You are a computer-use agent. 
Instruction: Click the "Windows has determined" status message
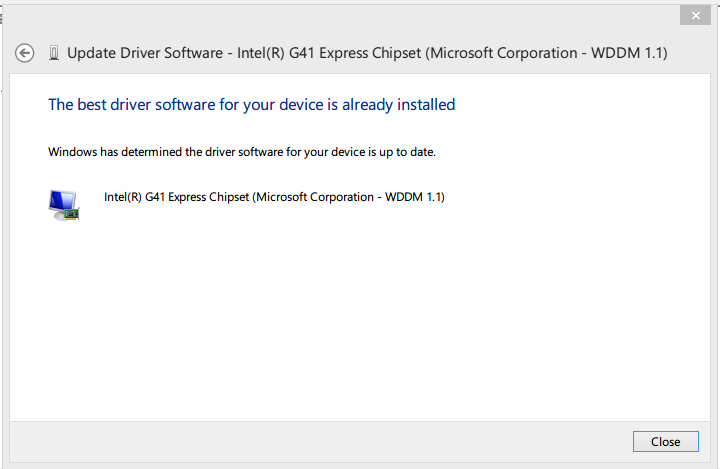pyautogui.click(x=242, y=153)
